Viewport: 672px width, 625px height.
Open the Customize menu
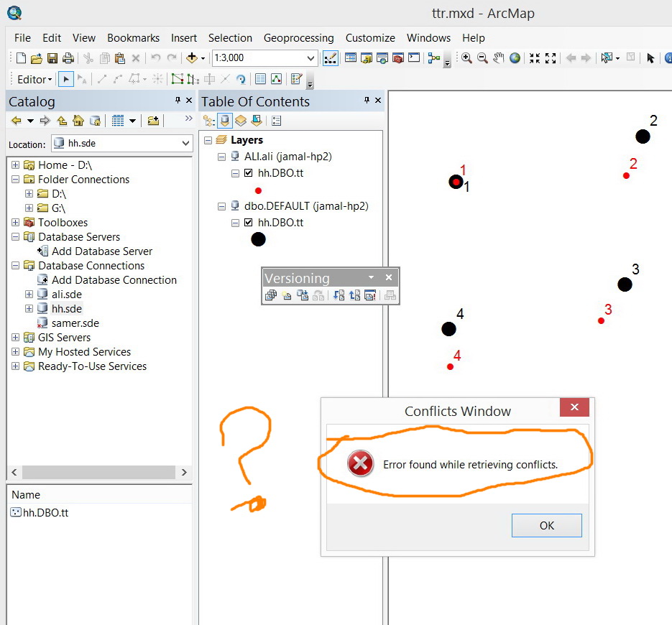point(370,37)
